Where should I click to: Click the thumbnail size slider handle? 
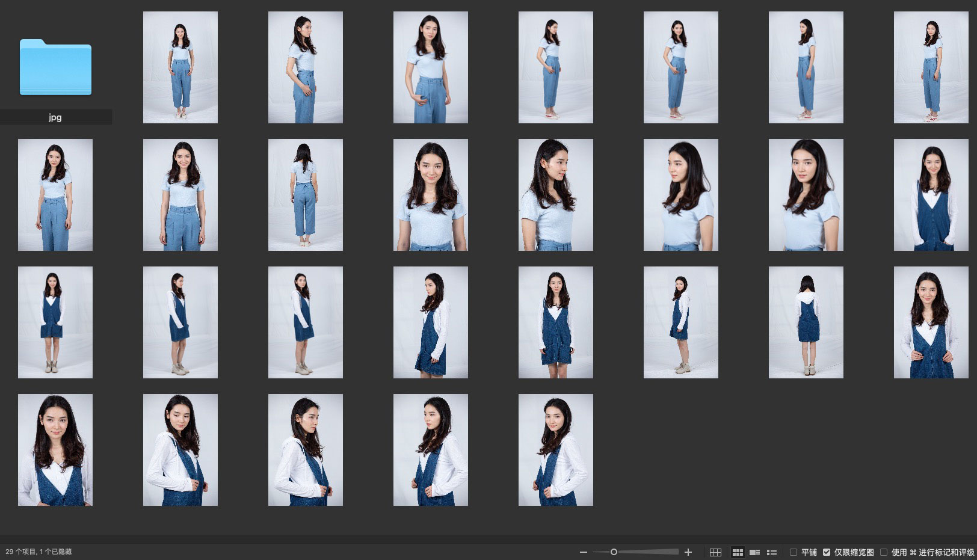click(614, 552)
